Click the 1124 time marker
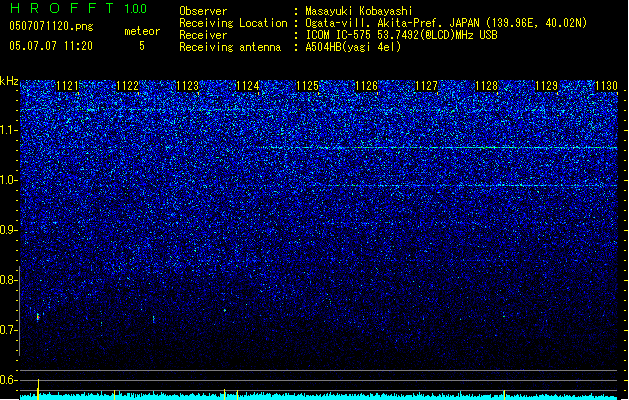Viewport: 629px width, 400px height. (247, 86)
